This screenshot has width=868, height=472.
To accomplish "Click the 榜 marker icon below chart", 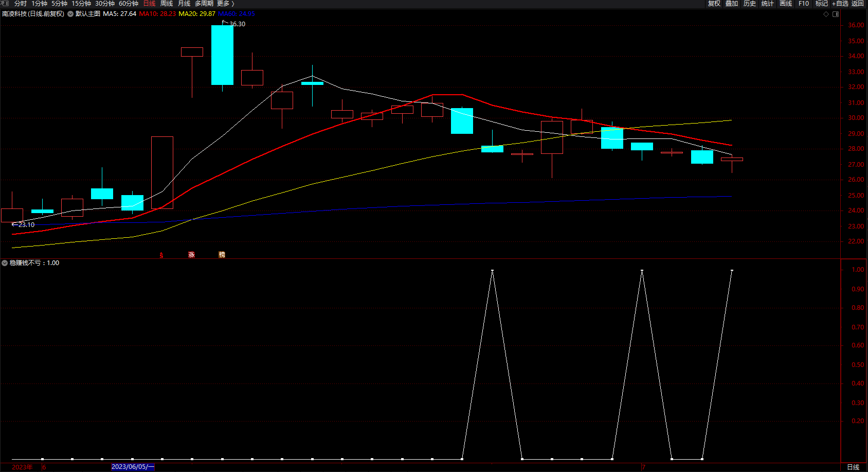I will coord(222,255).
